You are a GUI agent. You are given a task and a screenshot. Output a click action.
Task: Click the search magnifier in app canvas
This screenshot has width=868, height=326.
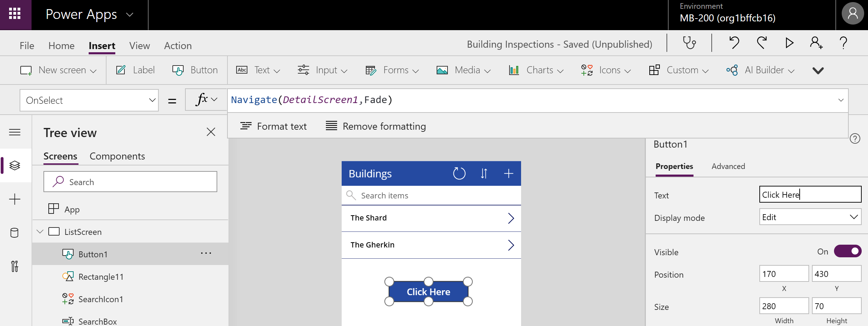pos(351,195)
